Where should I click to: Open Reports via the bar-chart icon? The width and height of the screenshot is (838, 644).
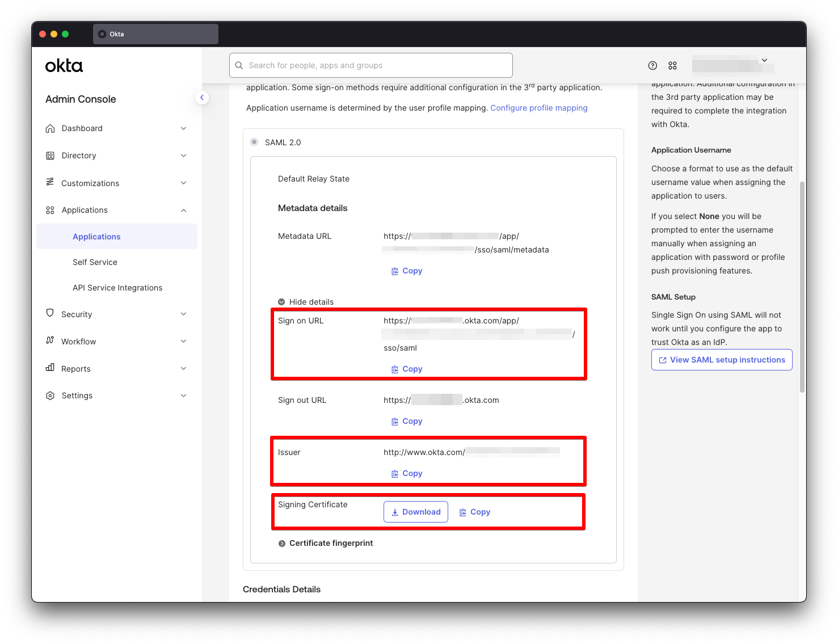pos(50,368)
